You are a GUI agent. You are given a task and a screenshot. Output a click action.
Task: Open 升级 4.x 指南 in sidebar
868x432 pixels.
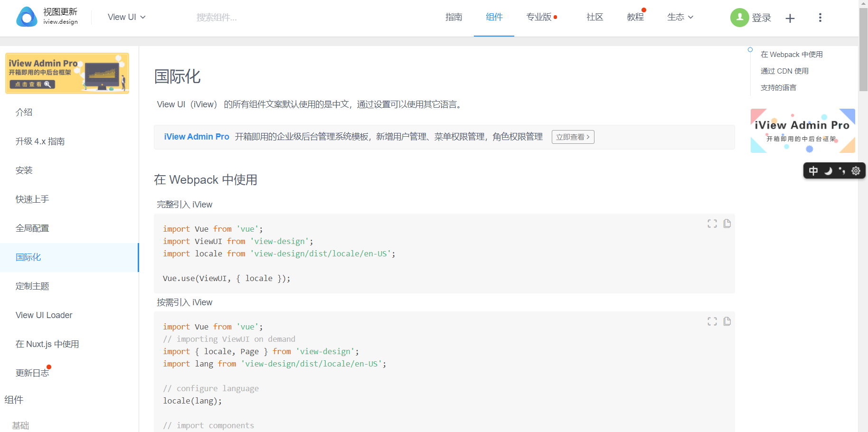pos(69,141)
